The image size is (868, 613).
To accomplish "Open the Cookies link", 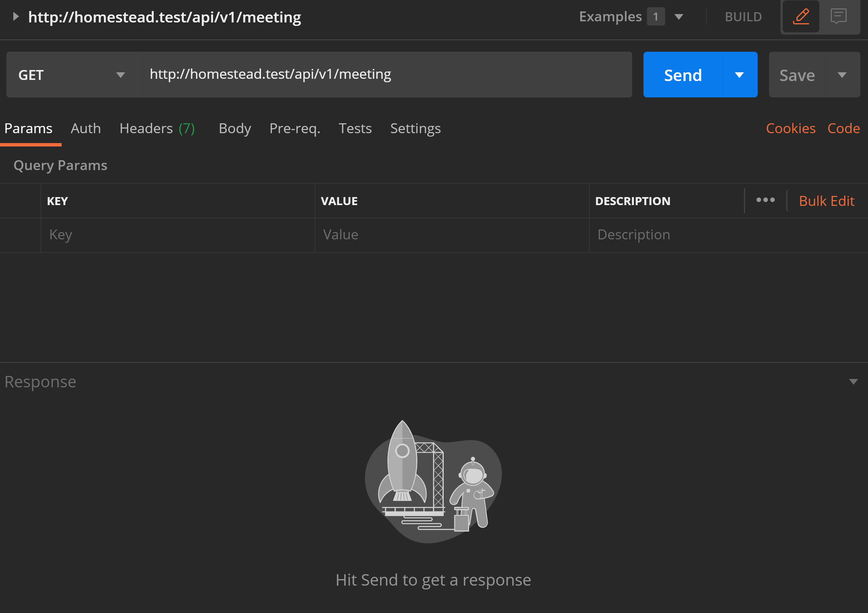I will [790, 129].
